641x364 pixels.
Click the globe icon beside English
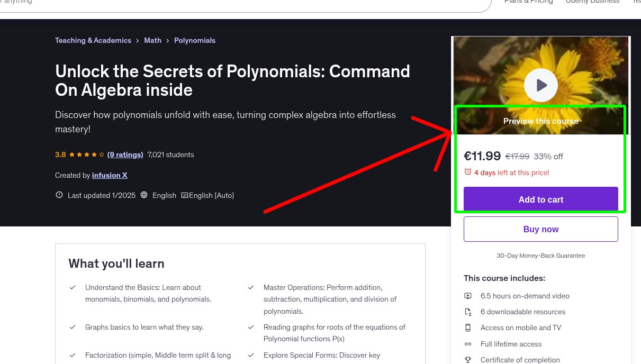pos(144,195)
